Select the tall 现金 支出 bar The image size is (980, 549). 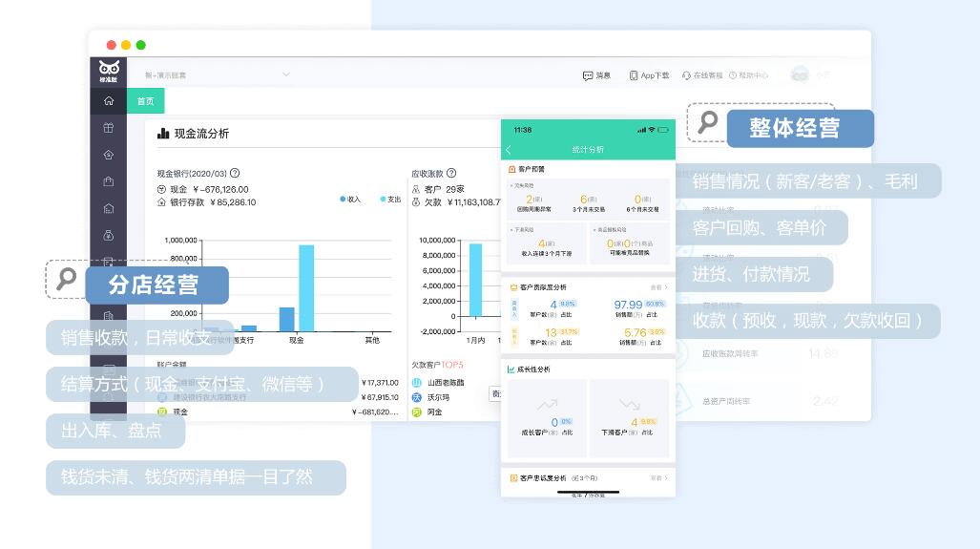coord(306,287)
